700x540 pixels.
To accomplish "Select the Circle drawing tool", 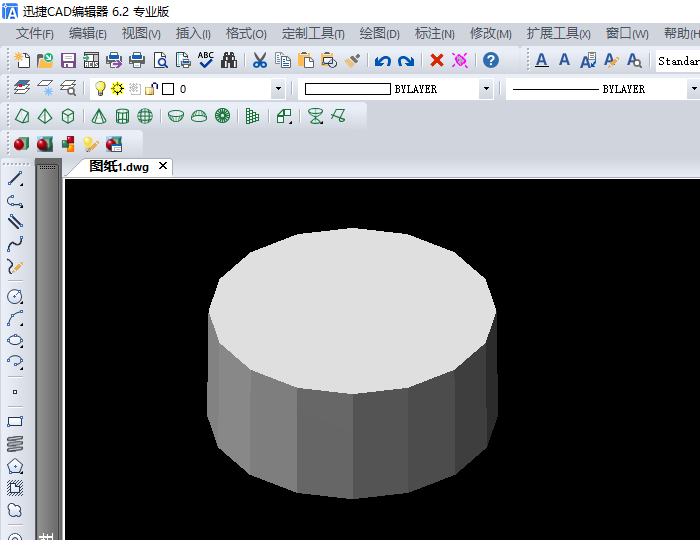I will click(15, 296).
